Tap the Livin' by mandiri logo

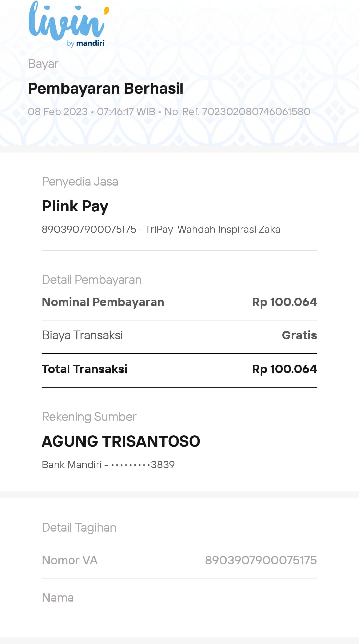tap(68, 24)
